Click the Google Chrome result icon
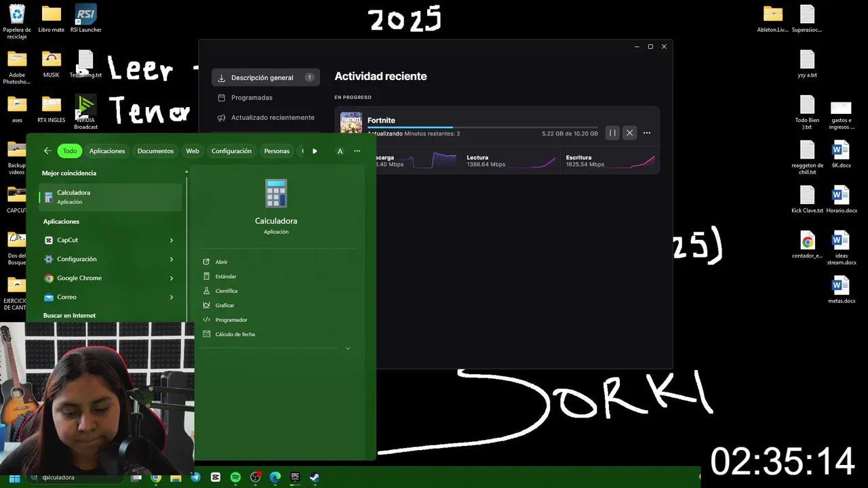The image size is (868, 488). (x=49, y=278)
